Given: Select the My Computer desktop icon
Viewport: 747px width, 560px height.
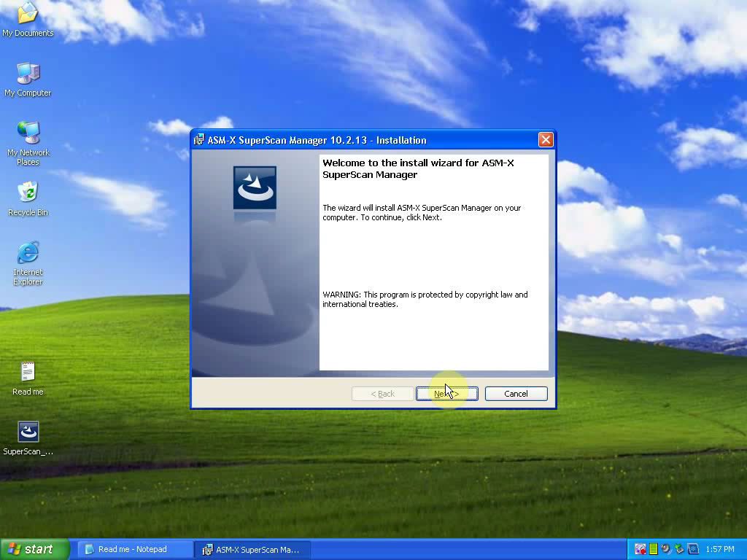Looking at the screenshot, I should tap(28, 79).
